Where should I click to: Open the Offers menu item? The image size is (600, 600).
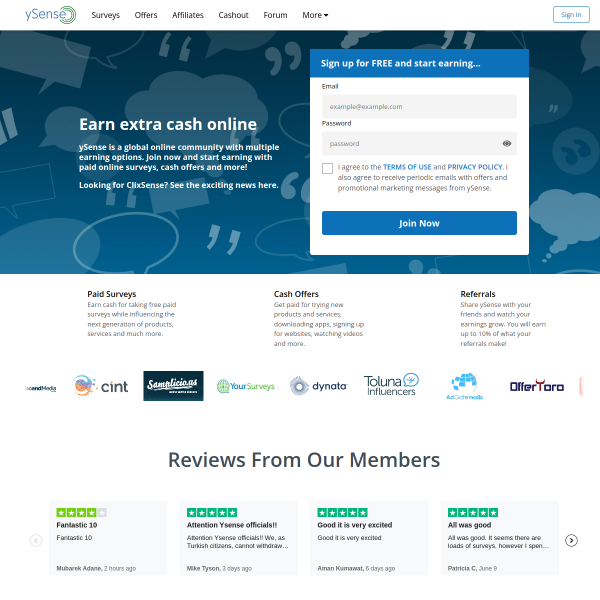coord(146,15)
